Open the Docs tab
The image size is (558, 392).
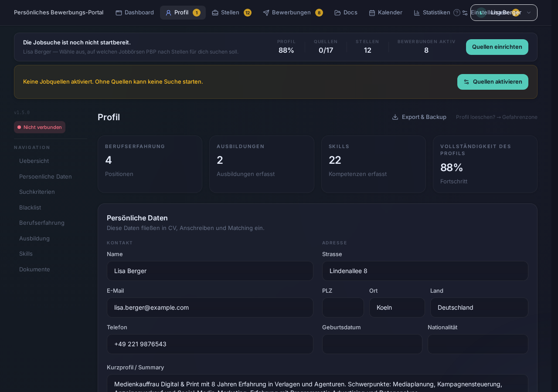346,13
